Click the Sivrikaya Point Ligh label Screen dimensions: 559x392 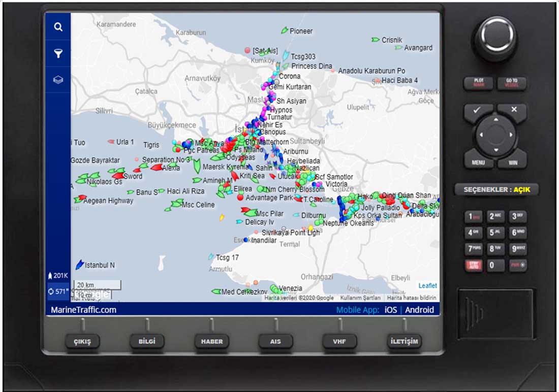point(291,233)
